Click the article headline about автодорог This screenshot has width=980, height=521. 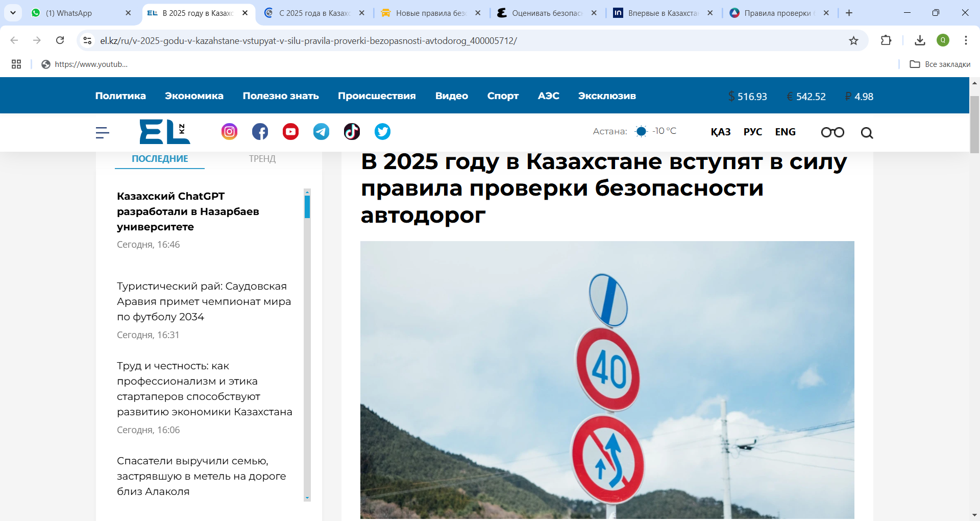[604, 188]
